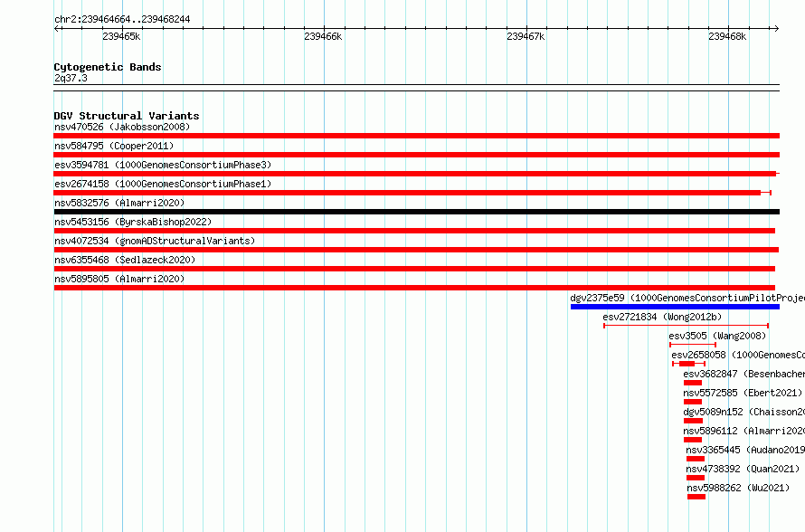Select the nsv6355468 (Sedlazeck2020) bar
Viewport: 805px width, 532px height.
414,269
